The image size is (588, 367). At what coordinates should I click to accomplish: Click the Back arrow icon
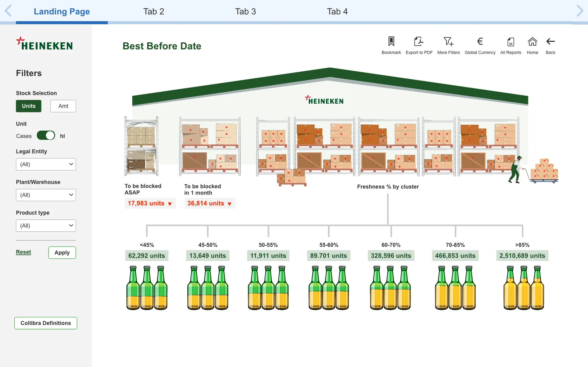(551, 41)
